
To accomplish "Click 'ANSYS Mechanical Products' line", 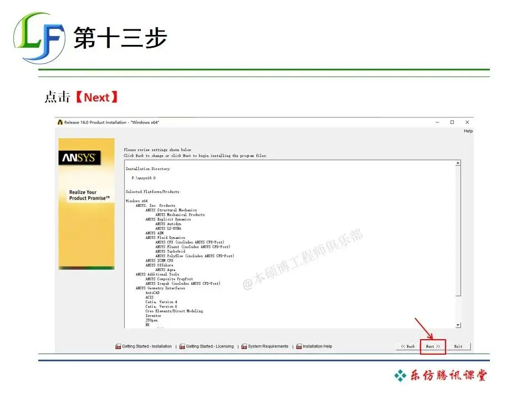I will 180,215.
